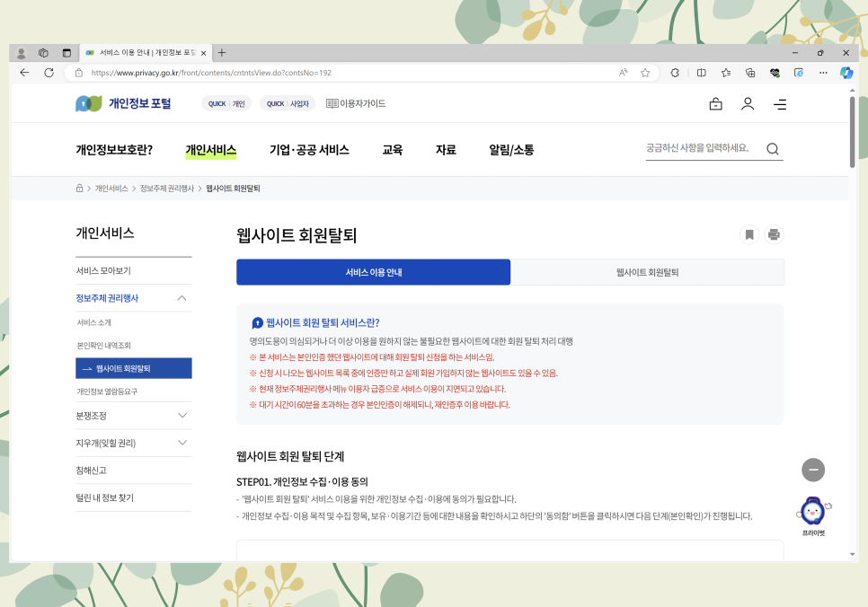Image resolution: width=868 pixels, height=607 pixels.
Task: Open the 알림/소통 menu
Action: click(511, 150)
